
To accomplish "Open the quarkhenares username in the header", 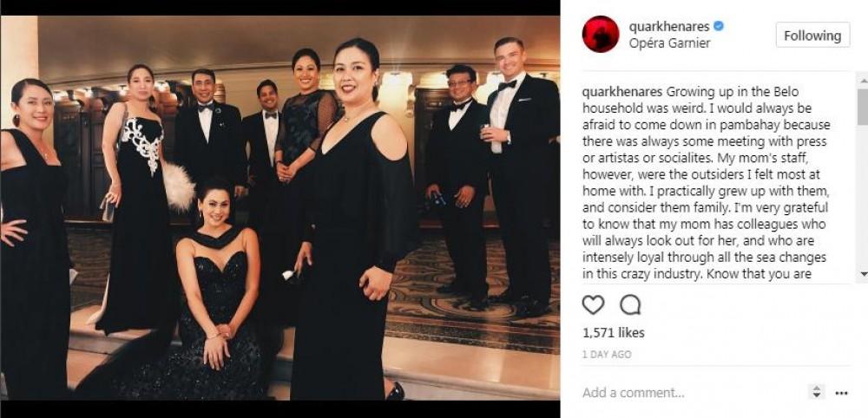I will [x=669, y=26].
